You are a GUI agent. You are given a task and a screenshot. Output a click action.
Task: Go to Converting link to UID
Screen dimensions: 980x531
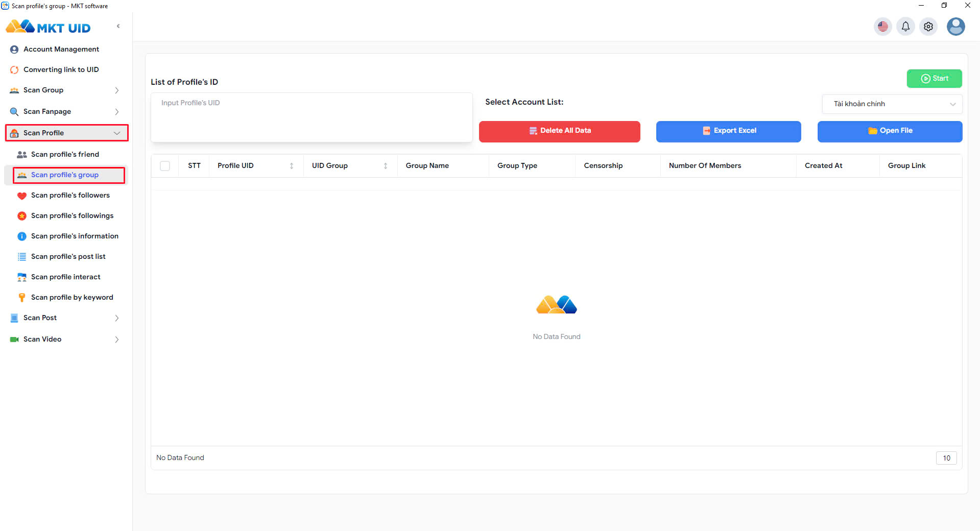(x=61, y=70)
